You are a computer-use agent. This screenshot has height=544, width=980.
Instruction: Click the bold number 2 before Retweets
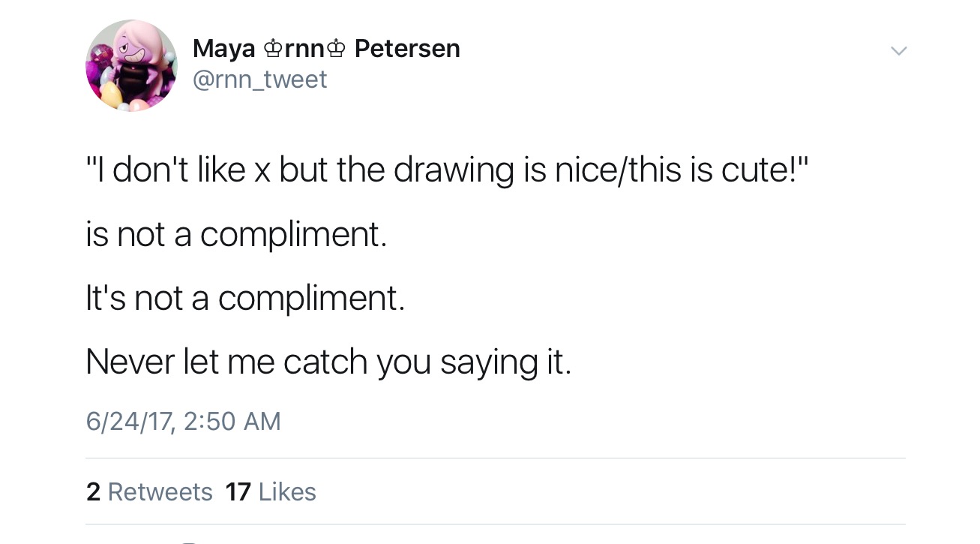pos(93,491)
